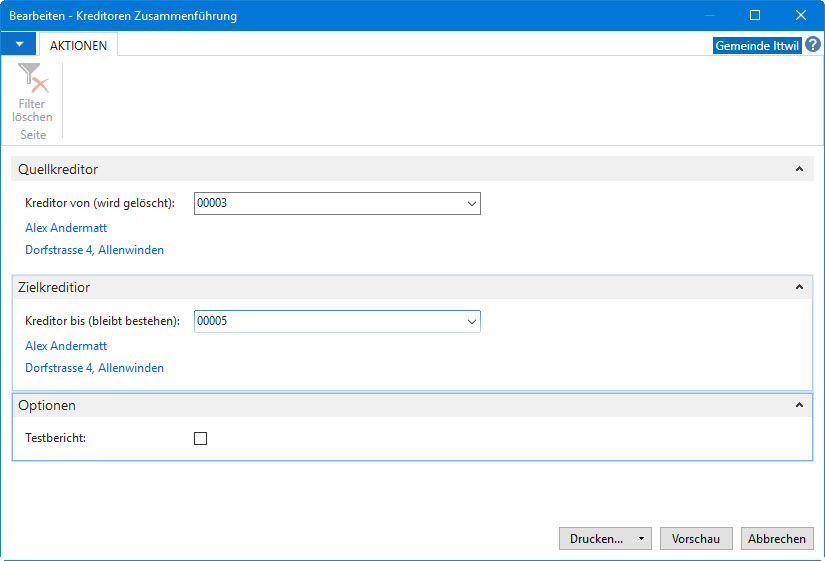Expand the Kreditor bis dropdown list
Screen dimensions: 825x561
pyautogui.click(x=471, y=322)
